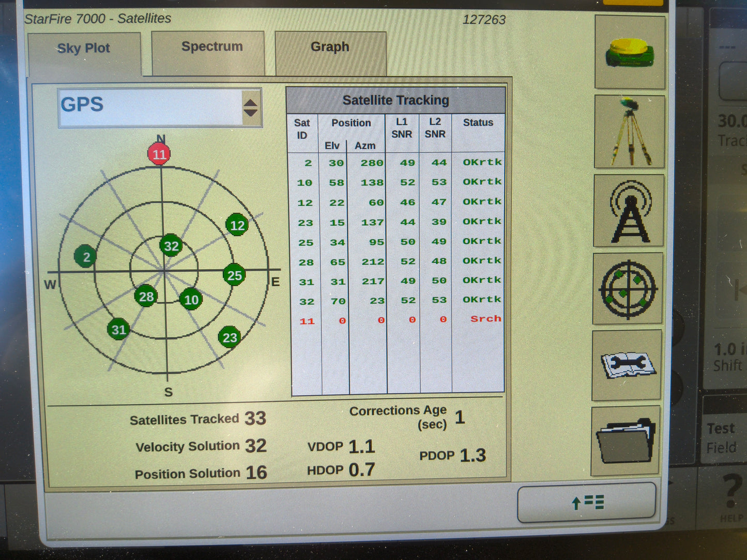Open the satellite tracking target icon
Image resolution: width=747 pixels, height=560 pixels.
pyautogui.click(x=628, y=289)
